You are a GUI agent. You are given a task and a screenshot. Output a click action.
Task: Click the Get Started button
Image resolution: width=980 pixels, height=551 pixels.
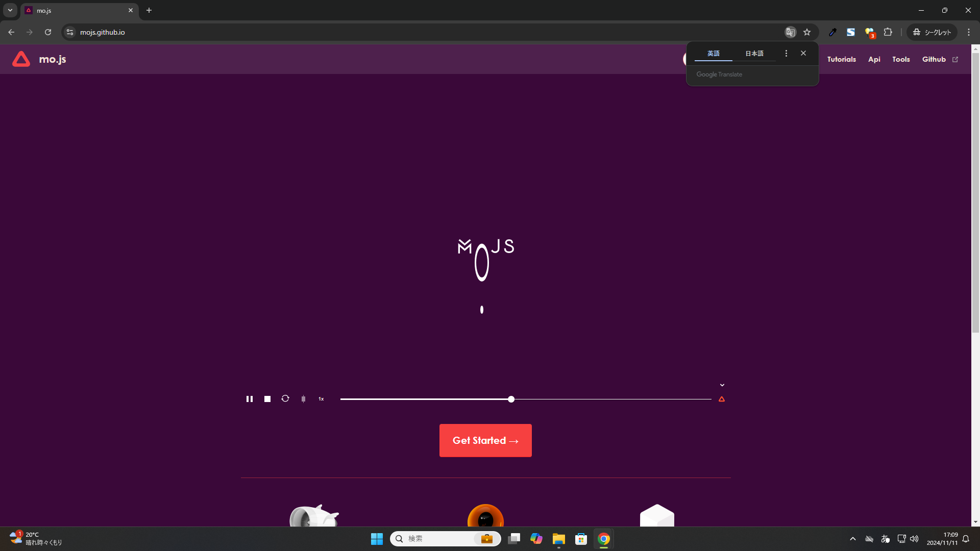(485, 440)
